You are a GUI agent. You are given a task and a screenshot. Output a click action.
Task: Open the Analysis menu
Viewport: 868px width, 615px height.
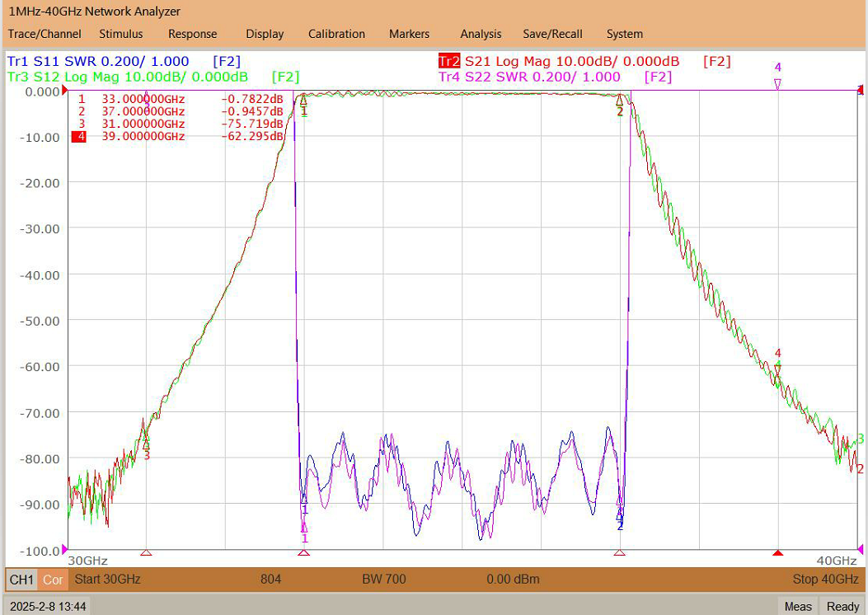[481, 35]
